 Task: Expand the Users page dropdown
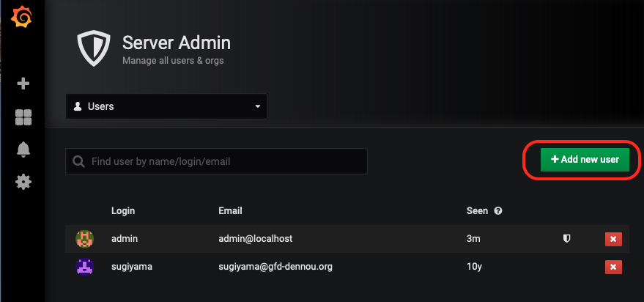166,106
